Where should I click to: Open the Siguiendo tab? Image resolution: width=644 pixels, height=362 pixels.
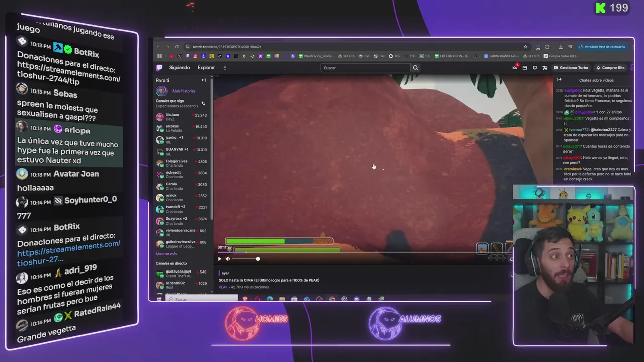click(180, 68)
